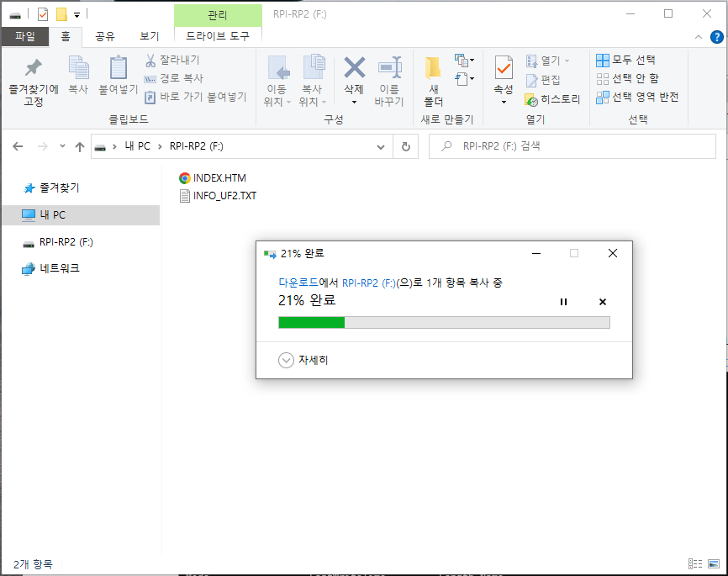Click the RPI-RP2 (F:) search box
Image resolution: width=728 pixels, height=576 pixels.
tap(572, 146)
